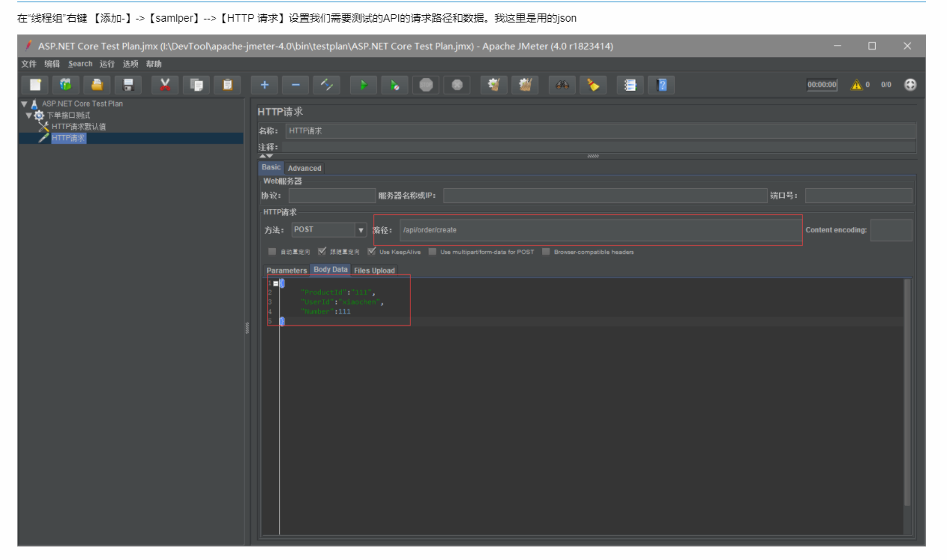Create a new test plan with New icon
Image resolution: width=947 pixels, height=560 pixels.
(x=35, y=85)
